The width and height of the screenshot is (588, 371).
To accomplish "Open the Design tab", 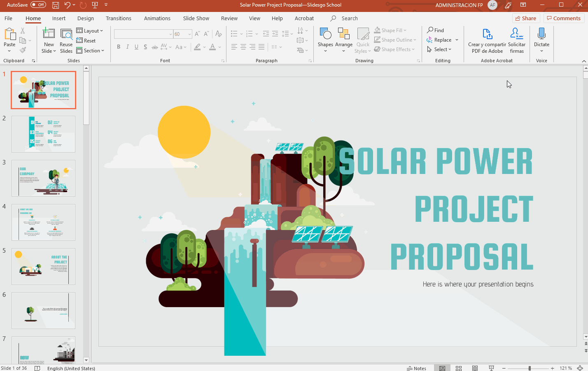I will (x=86, y=19).
